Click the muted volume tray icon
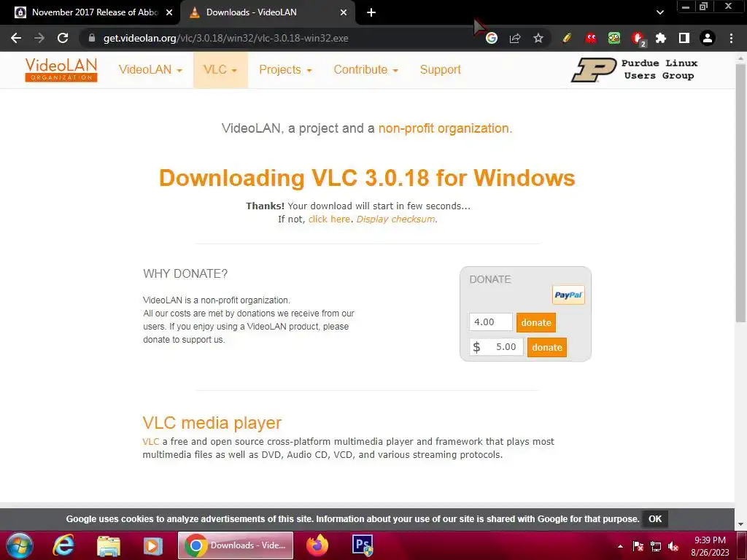Viewport: 747px width, 560px height. pos(673,546)
